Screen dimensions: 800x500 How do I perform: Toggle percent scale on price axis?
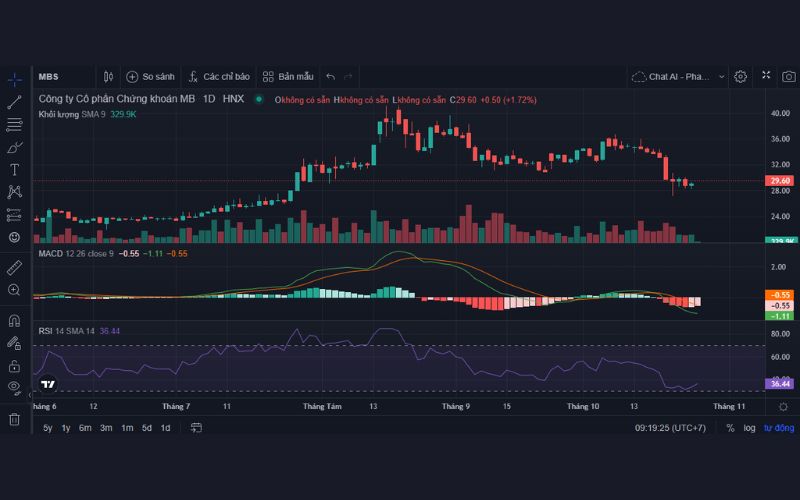pyautogui.click(x=730, y=428)
